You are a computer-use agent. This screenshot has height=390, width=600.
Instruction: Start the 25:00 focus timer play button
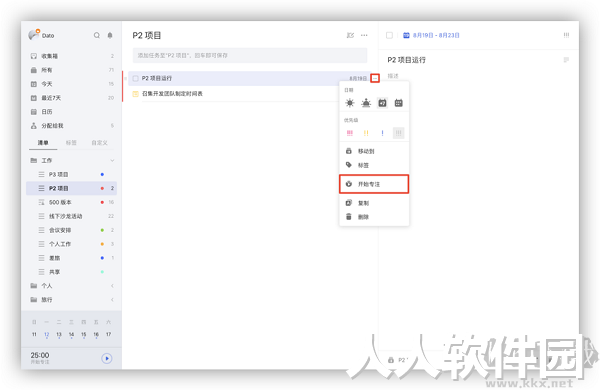coord(107,358)
